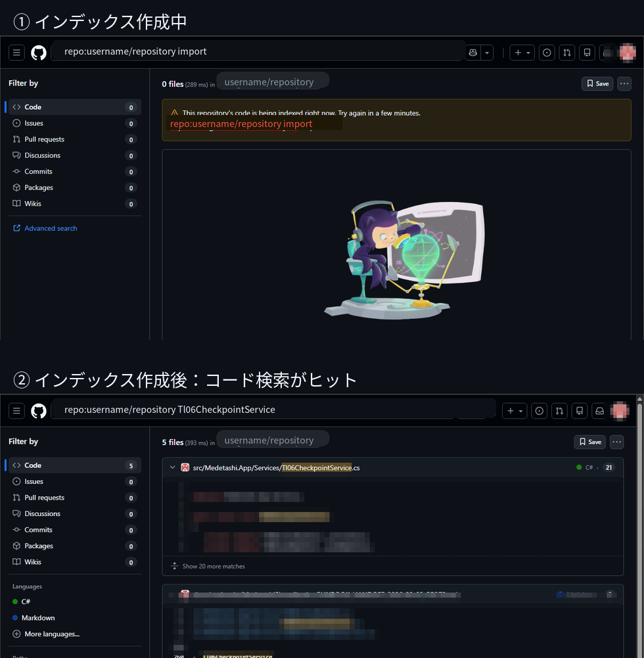Focus search field containing 'repository import'
This screenshot has height=658, width=644.
point(258,51)
